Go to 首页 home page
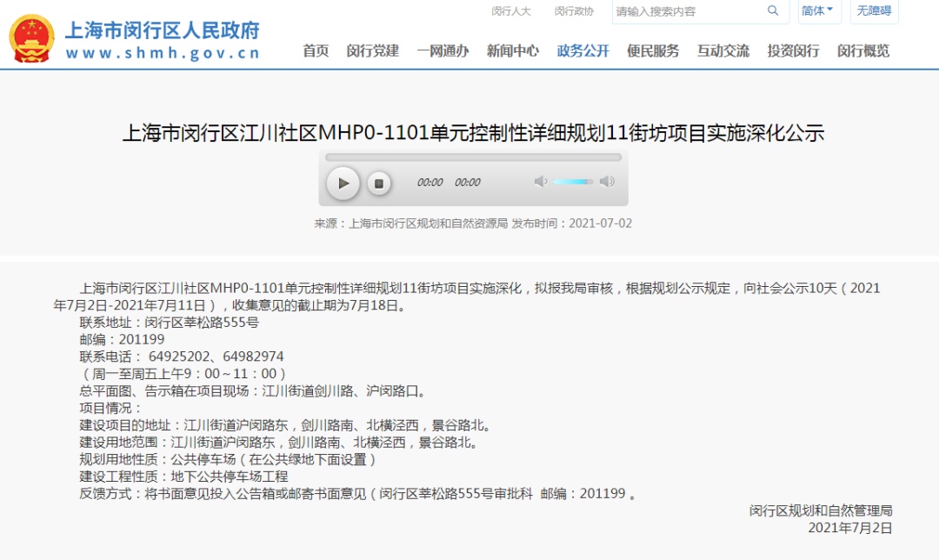The image size is (939, 560). pos(316,51)
